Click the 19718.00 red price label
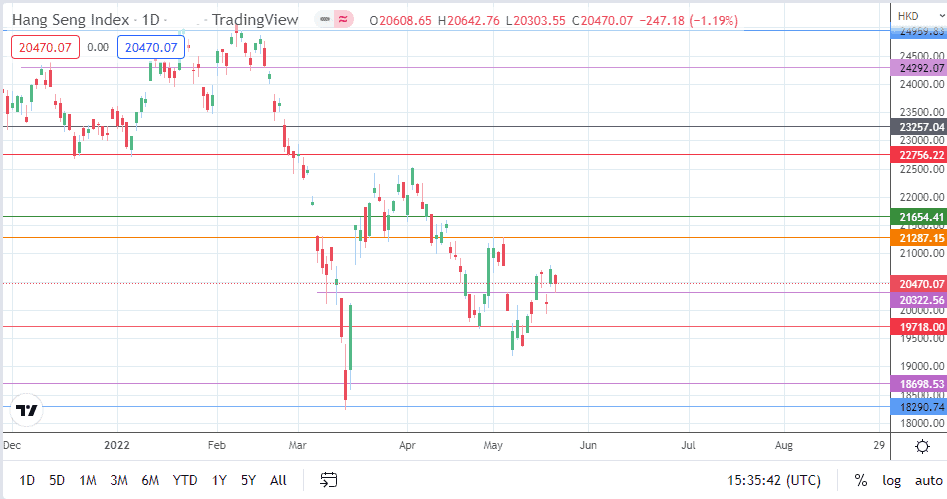The height and width of the screenshot is (499, 947). point(919,327)
